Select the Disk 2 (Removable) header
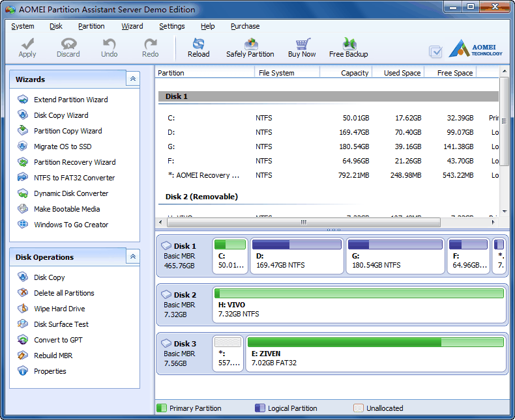The height and width of the screenshot is (420, 515). [x=329, y=197]
